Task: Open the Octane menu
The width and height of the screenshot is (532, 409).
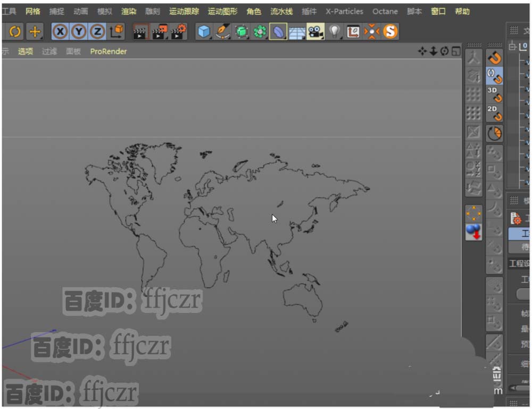Action: point(385,11)
